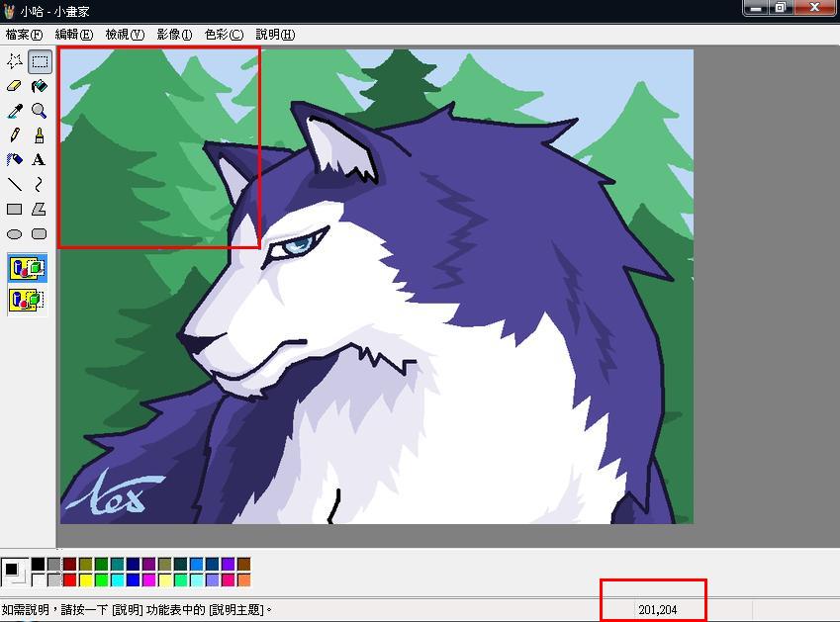The height and width of the screenshot is (622, 840).
Task: Select the Magnifier tool
Action: 40,111
